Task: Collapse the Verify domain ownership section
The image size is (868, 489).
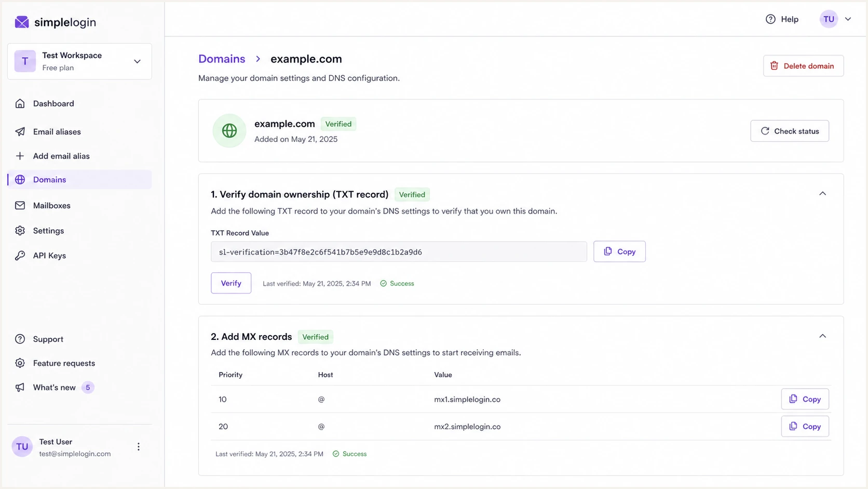Action: click(822, 193)
